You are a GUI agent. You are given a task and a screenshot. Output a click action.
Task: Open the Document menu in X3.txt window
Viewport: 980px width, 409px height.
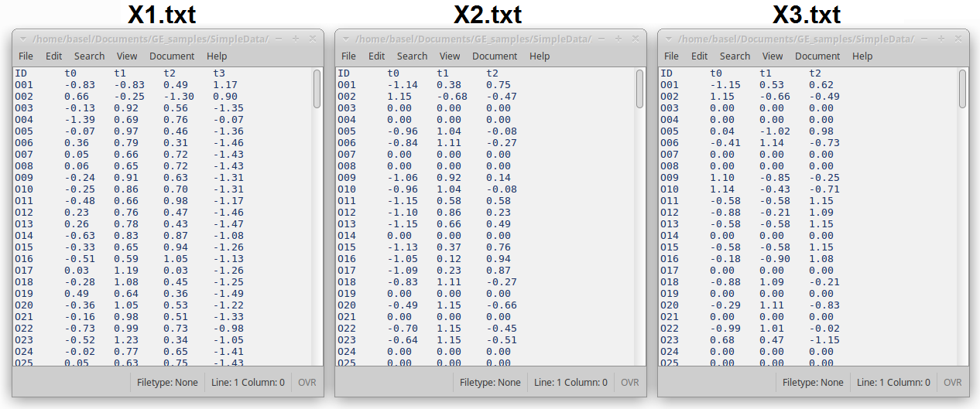[817, 56]
